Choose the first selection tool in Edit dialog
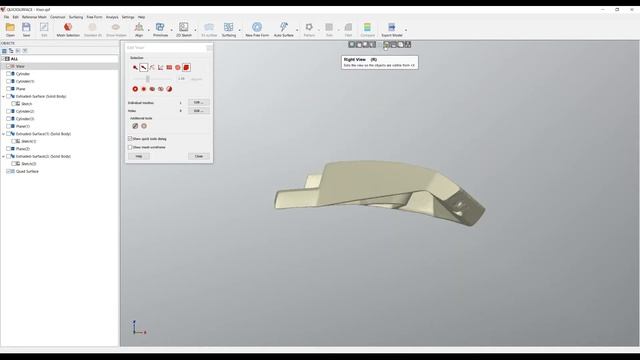This screenshot has width=640, height=360. pyautogui.click(x=135, y=67)
